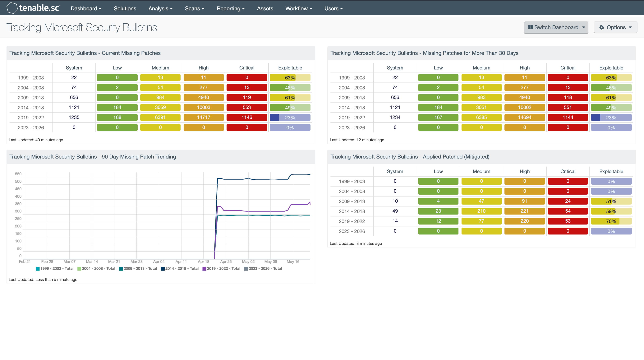Image resolution: width=644 pixels, height=360 pixels.
Task: Click the grid icon on Switch Dashboard
Action: (x=531, y=27)
